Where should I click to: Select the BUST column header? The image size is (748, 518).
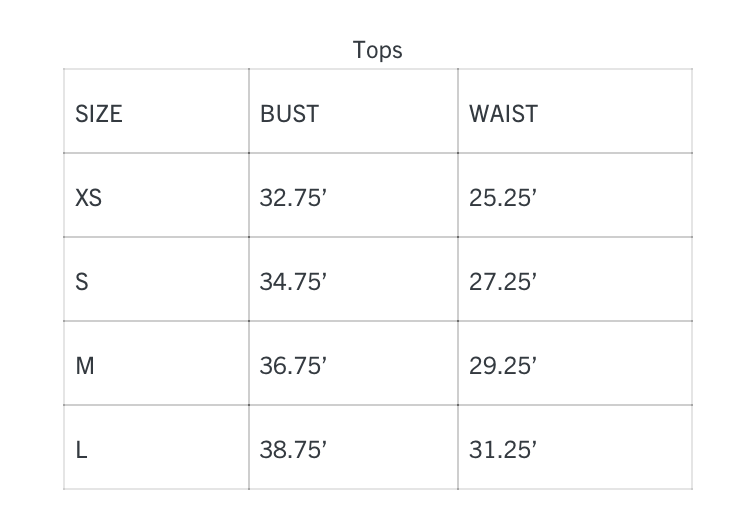pos(289,114)
